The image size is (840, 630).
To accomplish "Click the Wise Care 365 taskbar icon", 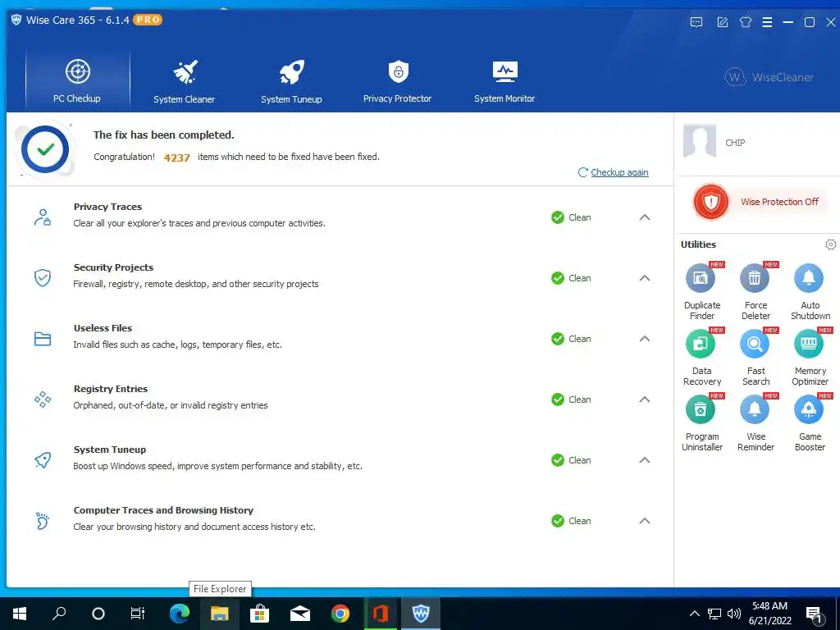I will tap(421, 614).
